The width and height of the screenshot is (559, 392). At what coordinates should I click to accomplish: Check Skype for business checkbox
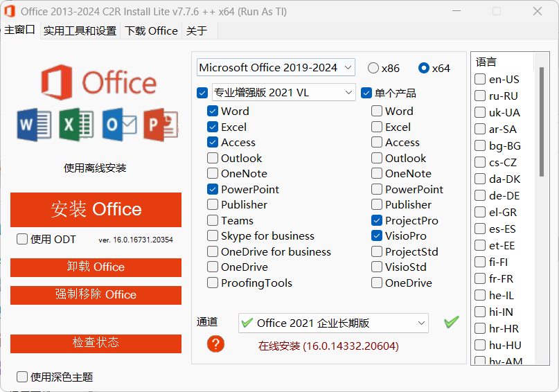(213, 235)
